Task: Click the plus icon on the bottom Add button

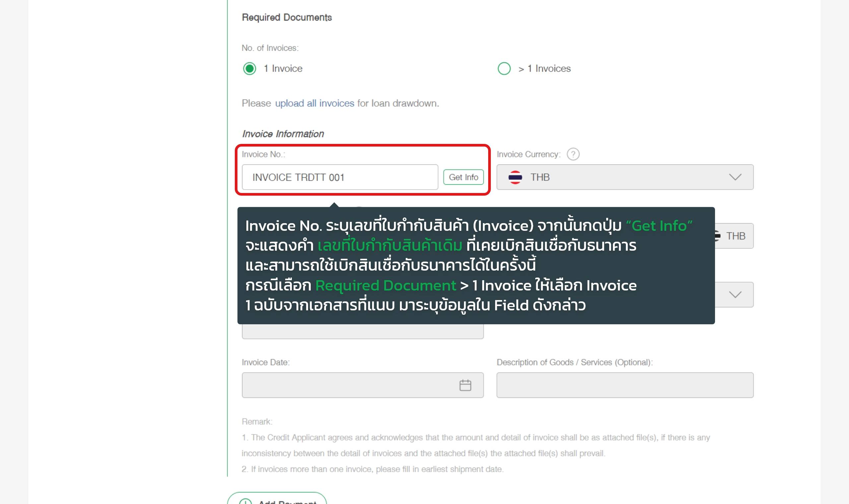Action: point(245,502)
